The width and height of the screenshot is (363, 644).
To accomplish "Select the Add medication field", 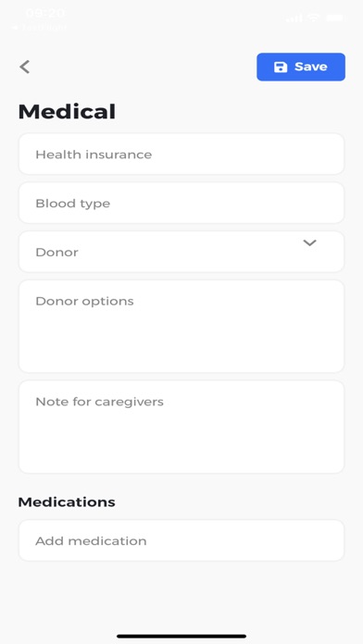I will 181,540.
